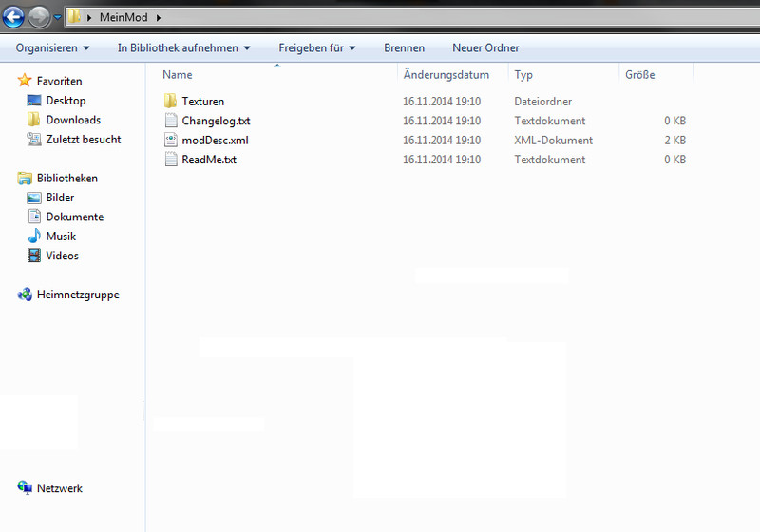Expand the Organisieren dropdown menu
Viewport: 760px width, 532px height.
point(53,47)
